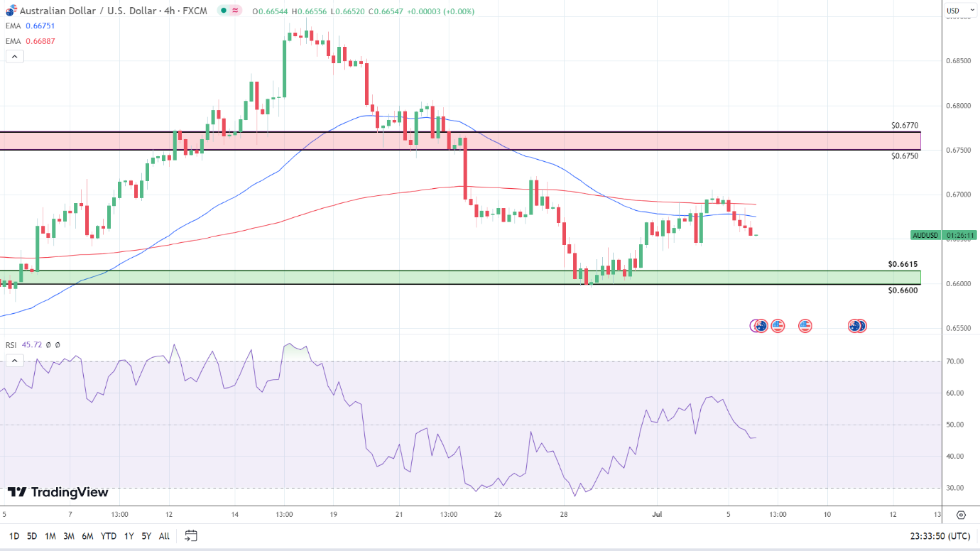Click the $0.6750 resistance price label

[x=905, y=156]
